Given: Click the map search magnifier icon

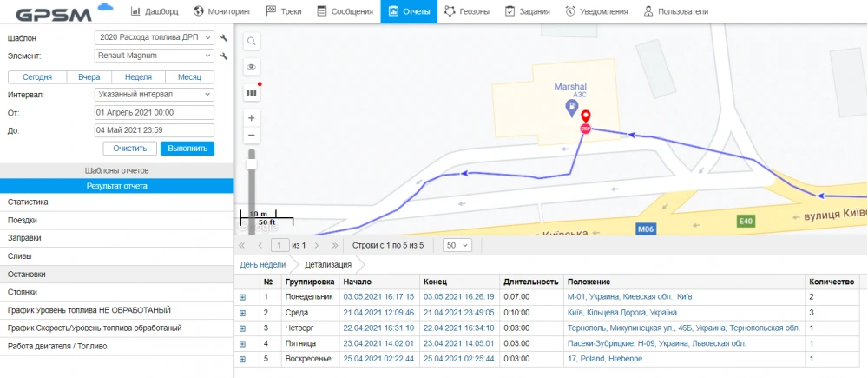Looking at the screenshot, I should [x=251, y=41].
